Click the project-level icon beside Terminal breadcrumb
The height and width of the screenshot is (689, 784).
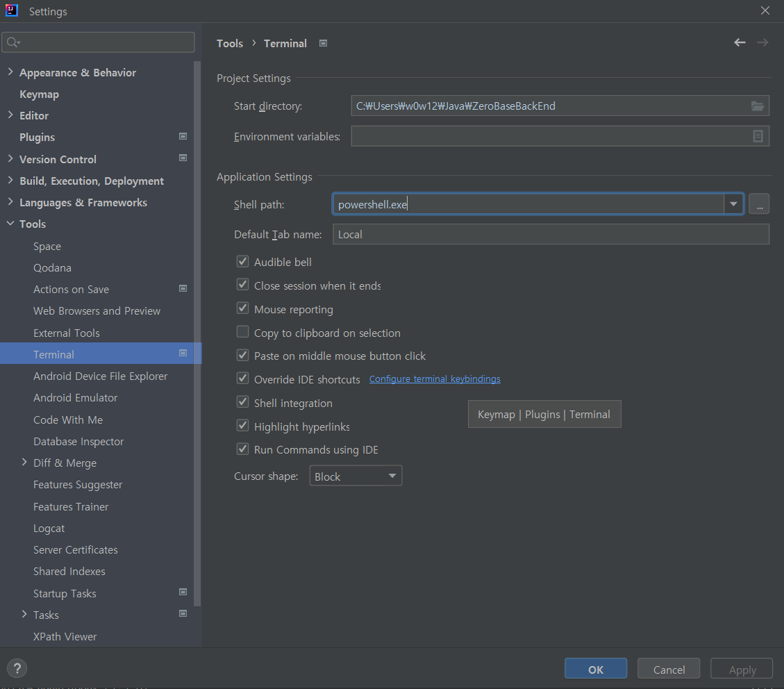[323, 44]
